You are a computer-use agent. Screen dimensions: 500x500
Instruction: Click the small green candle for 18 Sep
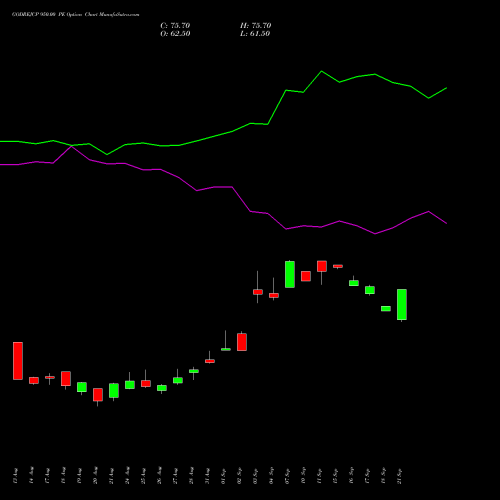pos(386,309)
